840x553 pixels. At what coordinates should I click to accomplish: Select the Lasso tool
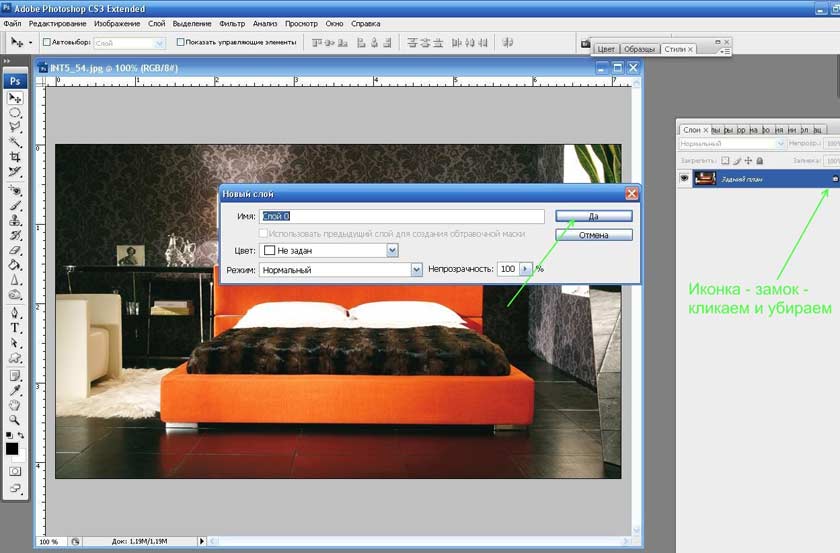point(15,127)
